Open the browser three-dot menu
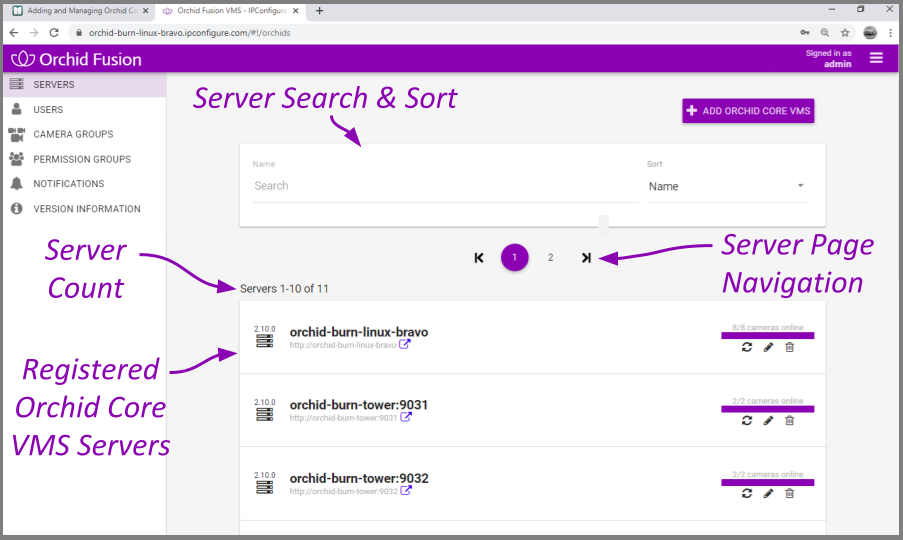The height and width of the screenshot is (540, 903). pyautogui.click(x=890, y=33)
